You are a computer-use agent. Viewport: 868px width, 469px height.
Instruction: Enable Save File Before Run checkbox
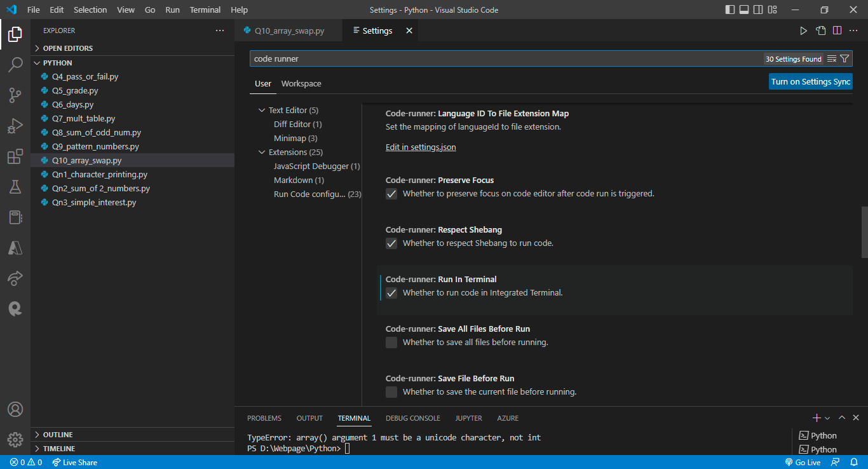(391, 392)
